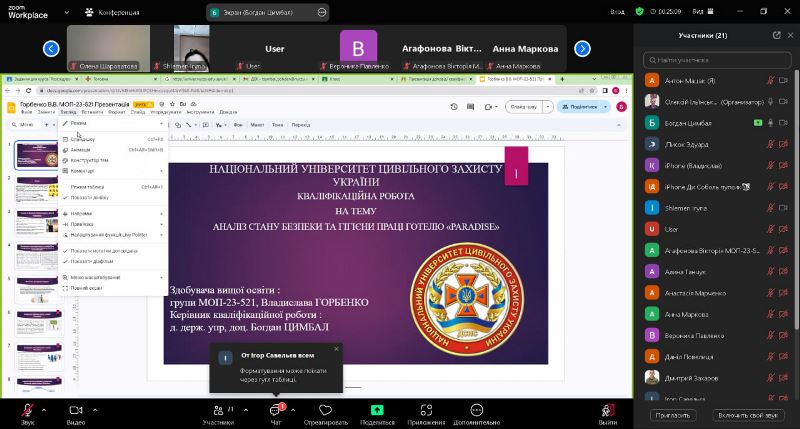This screenshot has width=800, height=429.
Task: Click Включить свой звук button
Action: click(x=748, y=415)
